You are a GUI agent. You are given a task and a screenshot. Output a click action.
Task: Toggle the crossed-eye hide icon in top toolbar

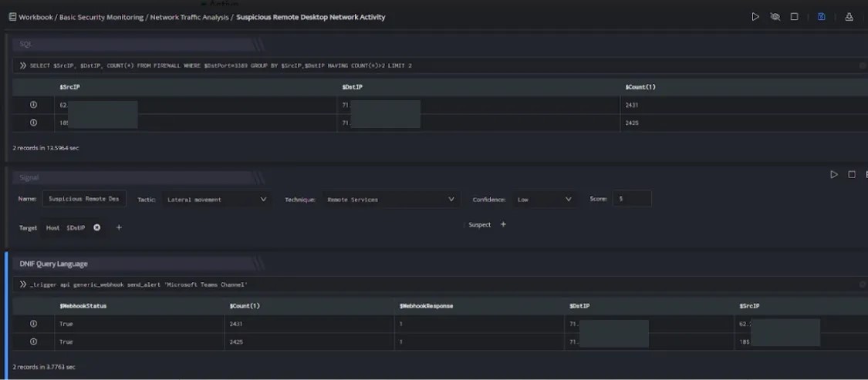click(775, 17)
